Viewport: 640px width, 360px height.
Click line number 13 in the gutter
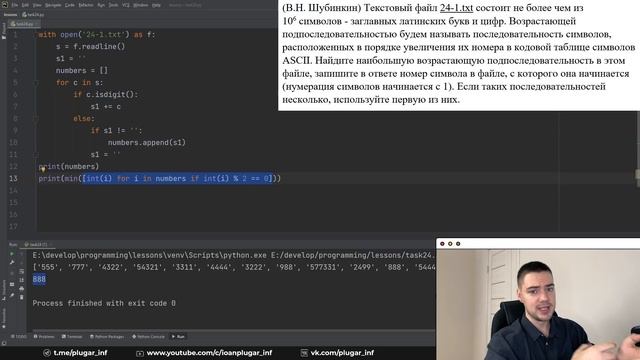coord(13,178)
